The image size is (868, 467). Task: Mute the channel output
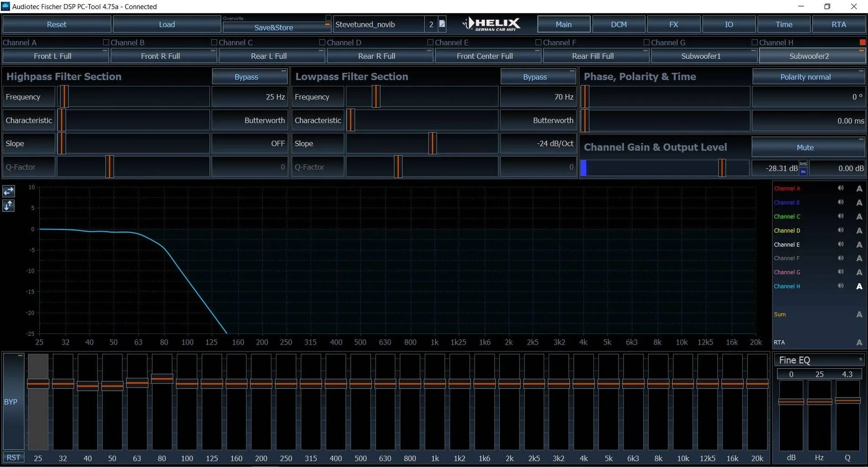pyautogui.click(x=808, y=147)
